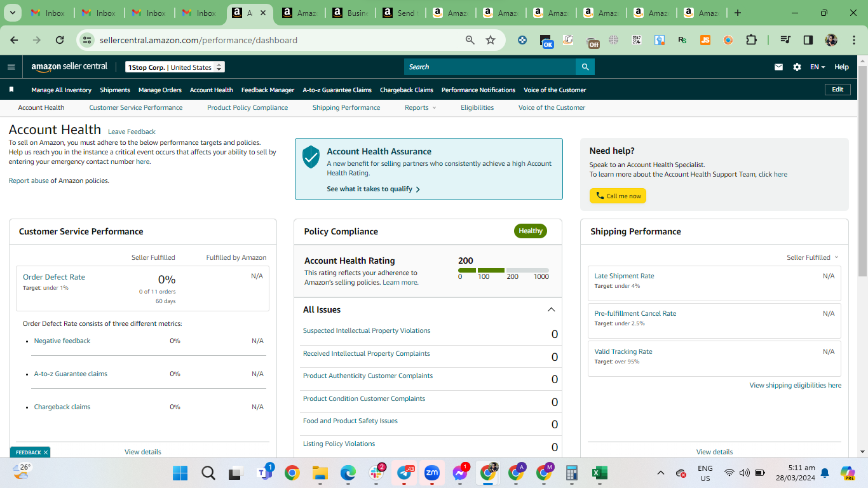This screenshot has width=868, height=488.
Task: Open the Chrome profile avatar
Action: [831, 40]
